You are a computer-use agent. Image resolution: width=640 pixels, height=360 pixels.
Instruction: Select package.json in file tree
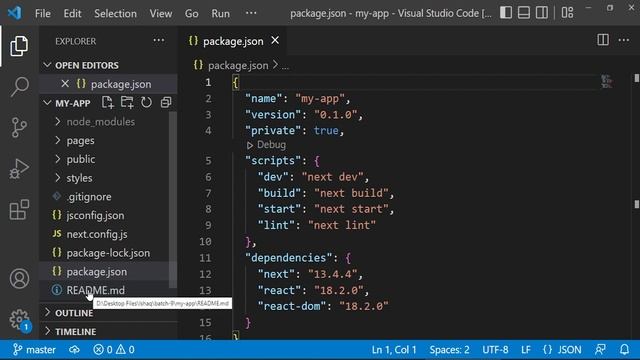coord(108,272)
